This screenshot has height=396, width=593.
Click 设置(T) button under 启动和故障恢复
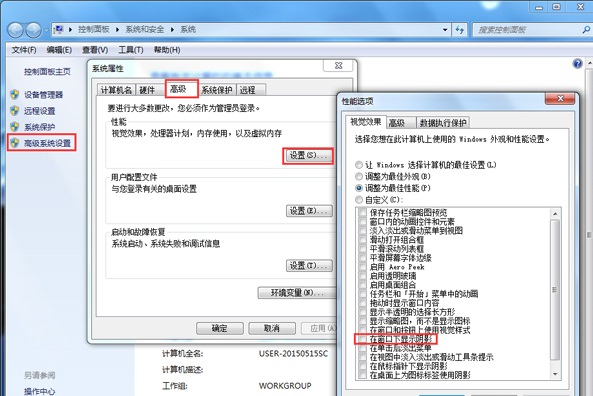coord(309,266)
